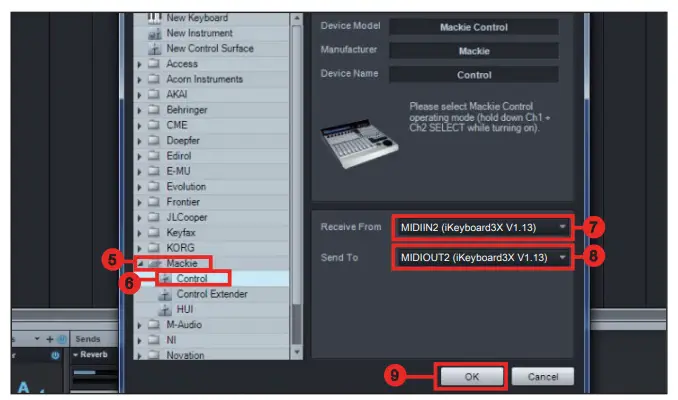The width and height of the screenshot is (678, 400).
Task: Open small dropdown arrow left of plus icon
Action: (37, 339)
